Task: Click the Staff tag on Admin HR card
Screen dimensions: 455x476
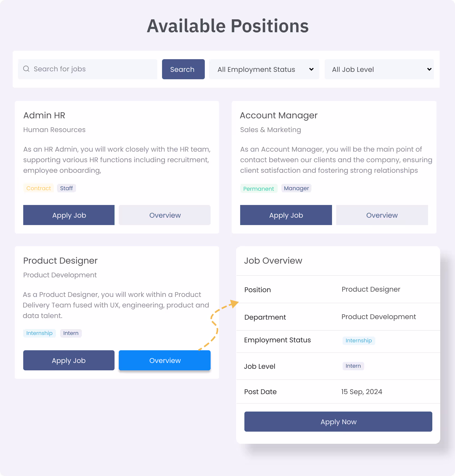Action: point(67,188)
